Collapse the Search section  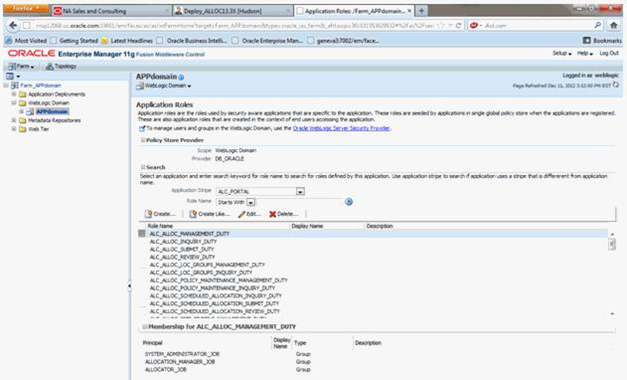[143, 167]
